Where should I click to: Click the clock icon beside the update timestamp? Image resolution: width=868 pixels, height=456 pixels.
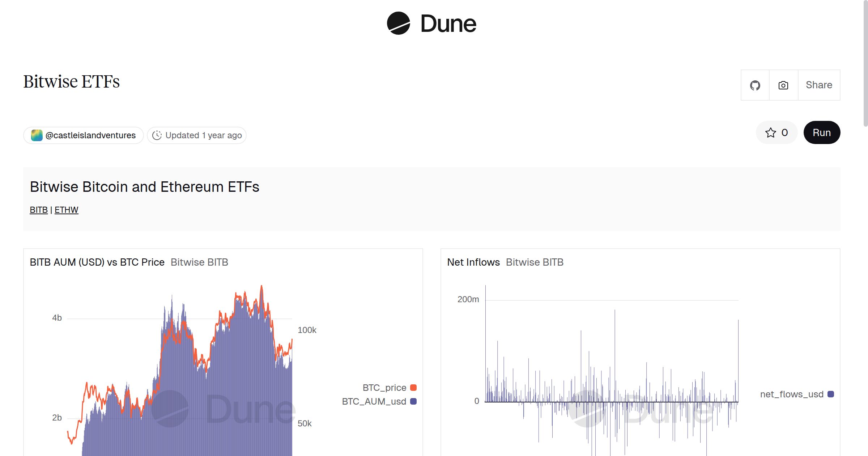pyautogui.click(x=157, y=135)
